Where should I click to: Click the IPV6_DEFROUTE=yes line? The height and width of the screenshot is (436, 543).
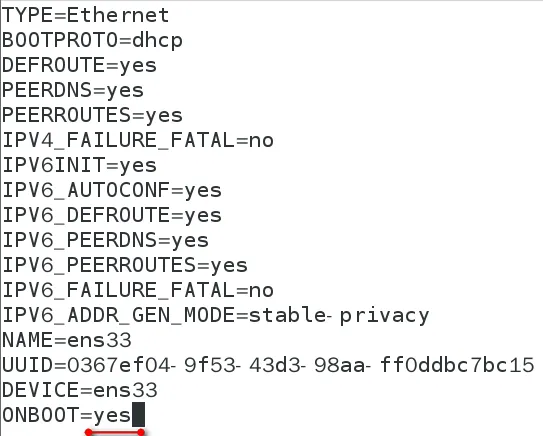click(x=112, y=215)
